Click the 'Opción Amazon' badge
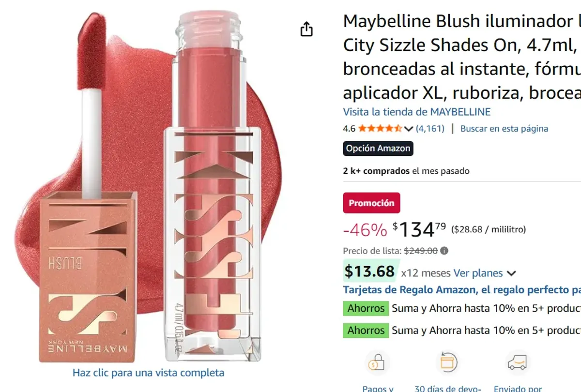The height and width of the screenshot is (392, 581). pyautogui.click(x=378, y=149)
